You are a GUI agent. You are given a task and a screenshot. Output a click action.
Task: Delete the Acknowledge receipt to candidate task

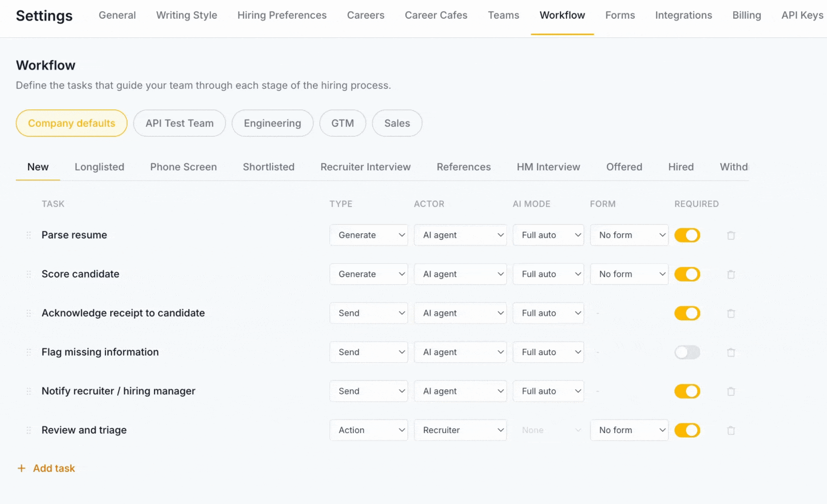pyautogui.click(x=730, y=313)
